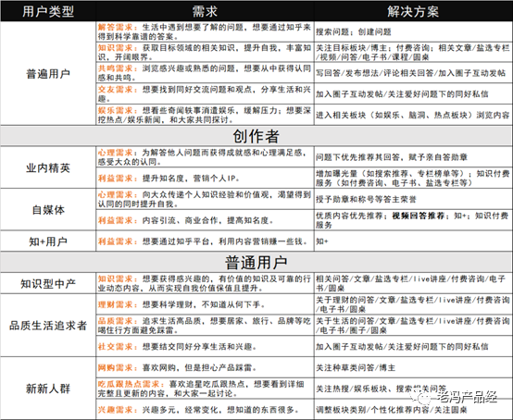Select the 社交需求 cell
513x420 pixels.
point(205,346)
